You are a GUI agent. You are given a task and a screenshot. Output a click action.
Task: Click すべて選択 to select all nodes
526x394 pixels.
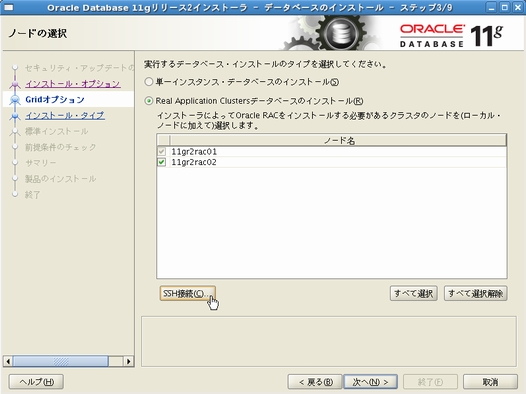(x=413, y=293)
